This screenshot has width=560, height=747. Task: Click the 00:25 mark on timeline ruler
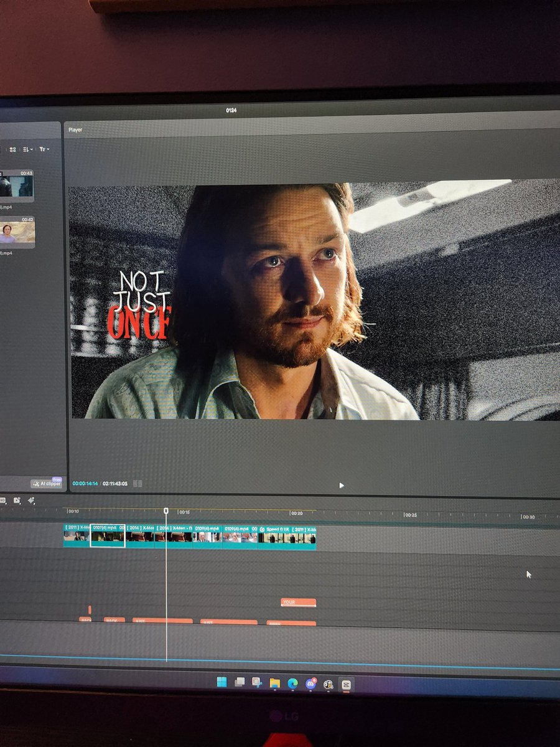point(410,515)
